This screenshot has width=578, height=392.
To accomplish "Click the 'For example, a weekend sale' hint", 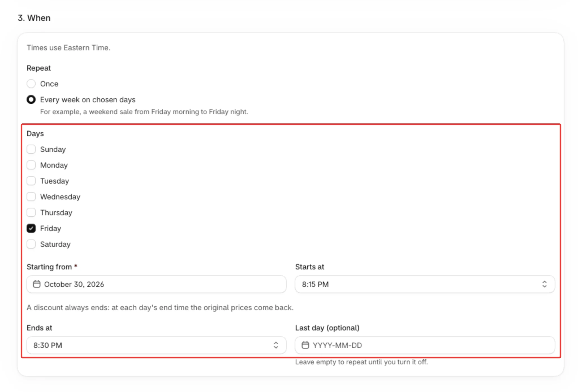I will [x=144, y=112].
